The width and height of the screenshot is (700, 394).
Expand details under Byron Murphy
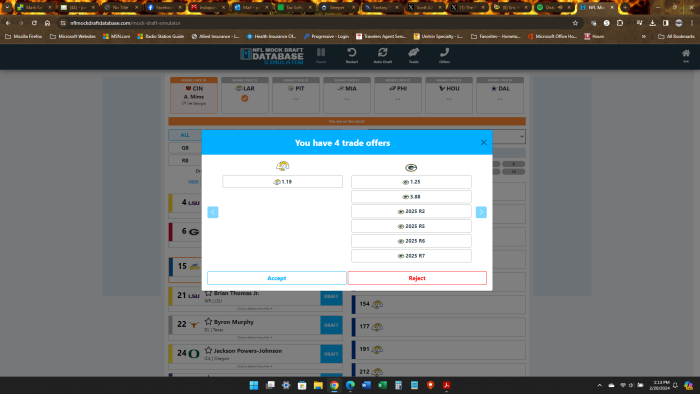click(x=254, y=337)
